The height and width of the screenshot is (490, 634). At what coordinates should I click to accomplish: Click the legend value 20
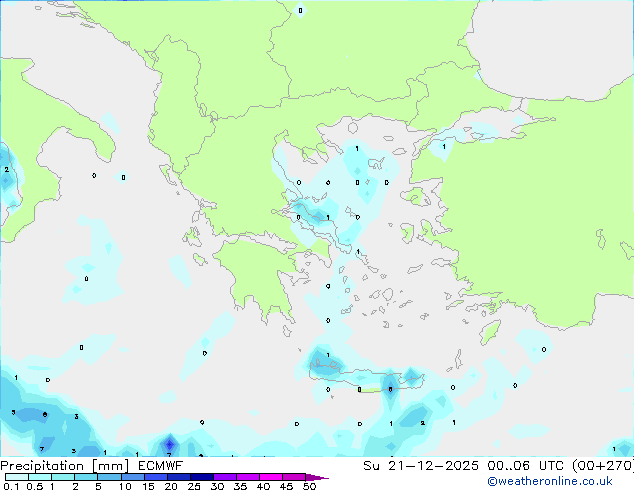(171, 486)
